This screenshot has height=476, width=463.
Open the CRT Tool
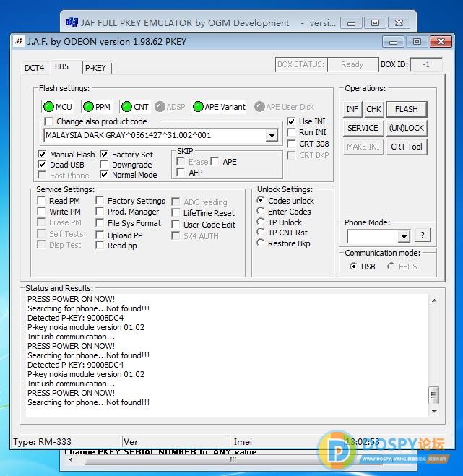(407, 147)
